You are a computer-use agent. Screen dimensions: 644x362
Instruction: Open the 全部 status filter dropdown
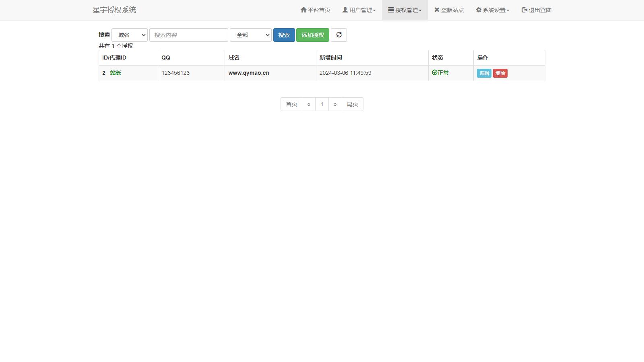[x=250, y=35]
